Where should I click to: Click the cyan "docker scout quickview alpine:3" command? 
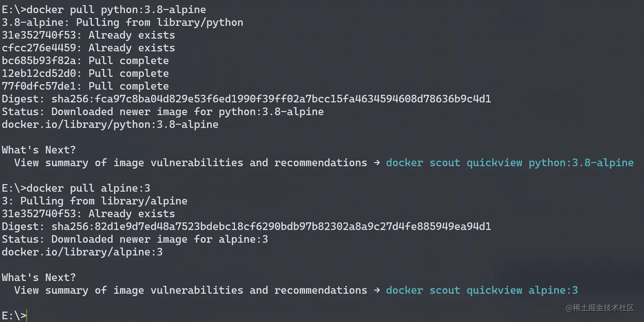coord(482,290)
